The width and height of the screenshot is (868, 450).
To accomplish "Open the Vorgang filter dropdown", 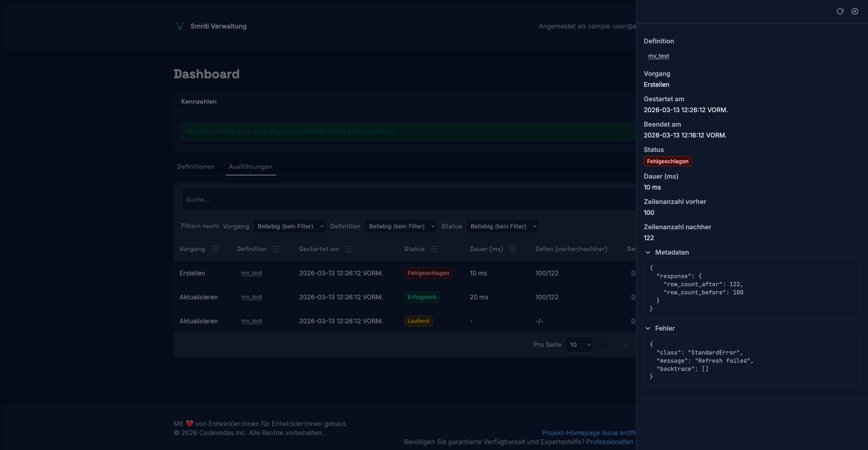I will point(289,226).
